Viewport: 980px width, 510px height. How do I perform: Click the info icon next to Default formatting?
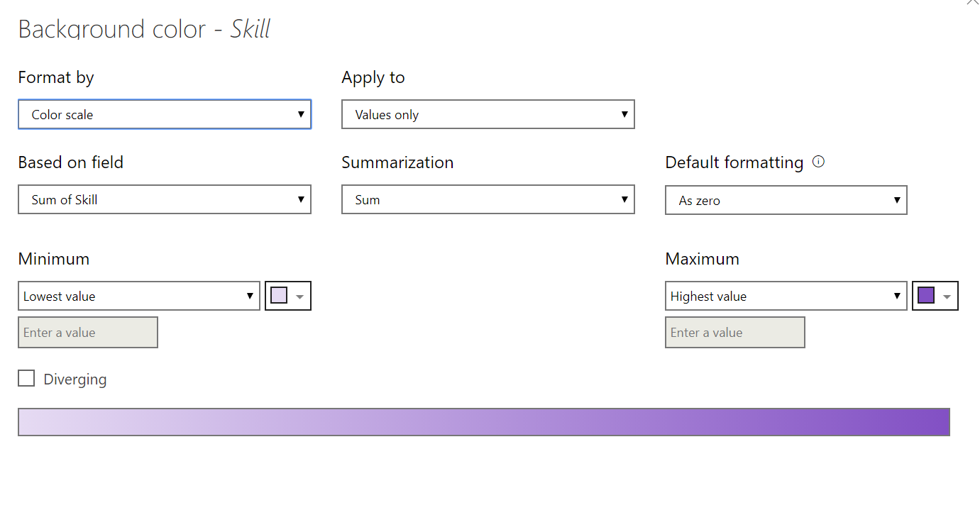coord(819,162)
